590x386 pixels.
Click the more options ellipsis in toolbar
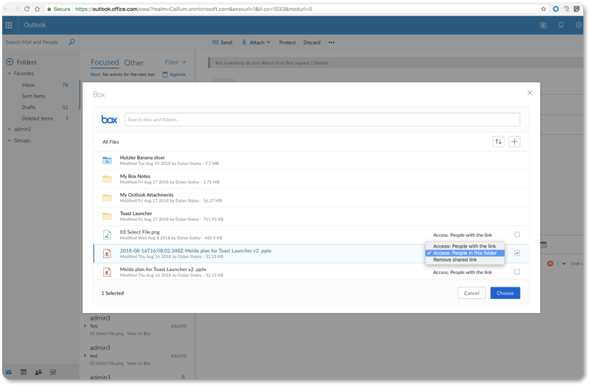(331, 43)
